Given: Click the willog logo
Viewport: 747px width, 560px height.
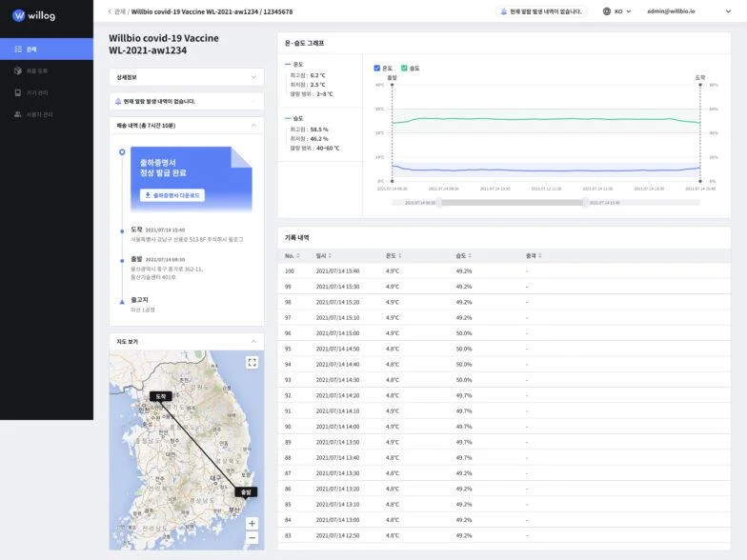Looking at the screenshot, I should tap(34, 15).
